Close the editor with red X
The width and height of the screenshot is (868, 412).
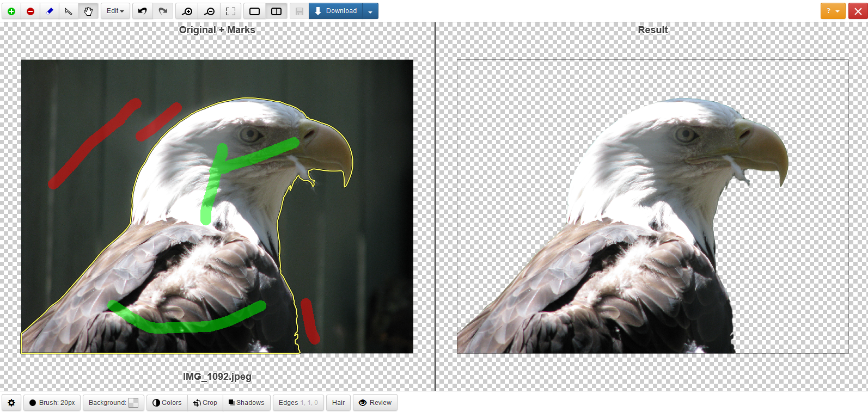click(x=858, y=11)
